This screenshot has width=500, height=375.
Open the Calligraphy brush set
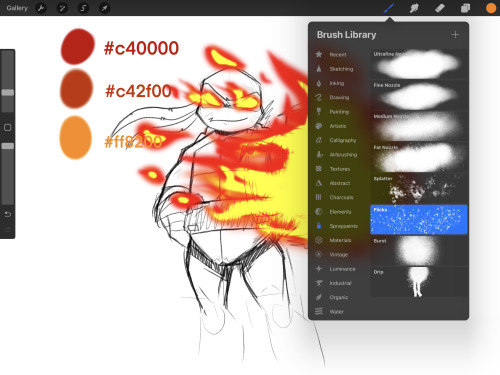pos(338,140)
